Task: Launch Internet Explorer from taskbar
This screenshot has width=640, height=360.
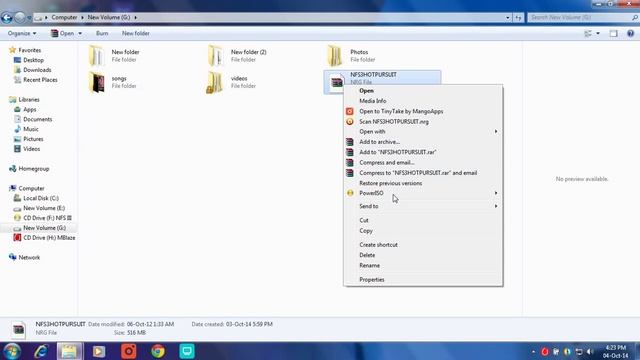Action: pos(41,351)
